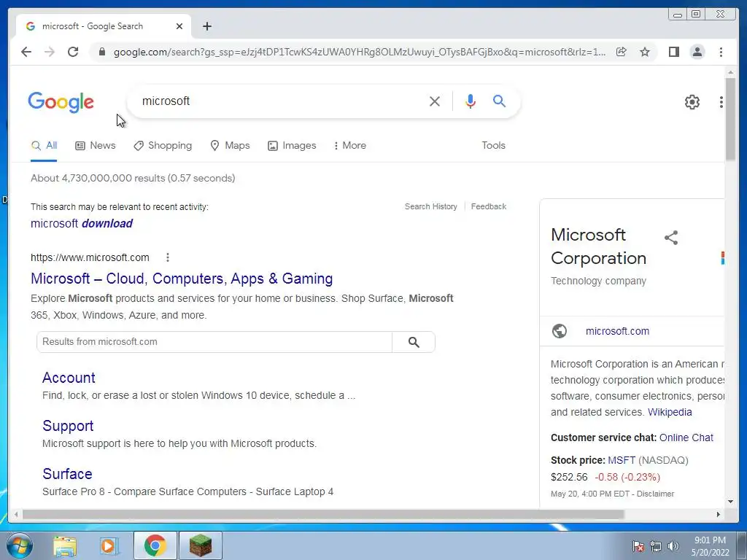
Task: Open search Tools options
Action: coord(493,145)
